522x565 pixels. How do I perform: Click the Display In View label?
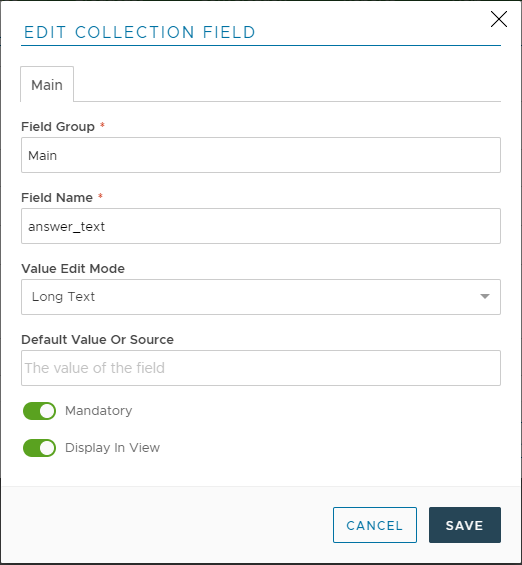[x=112, y=448]
